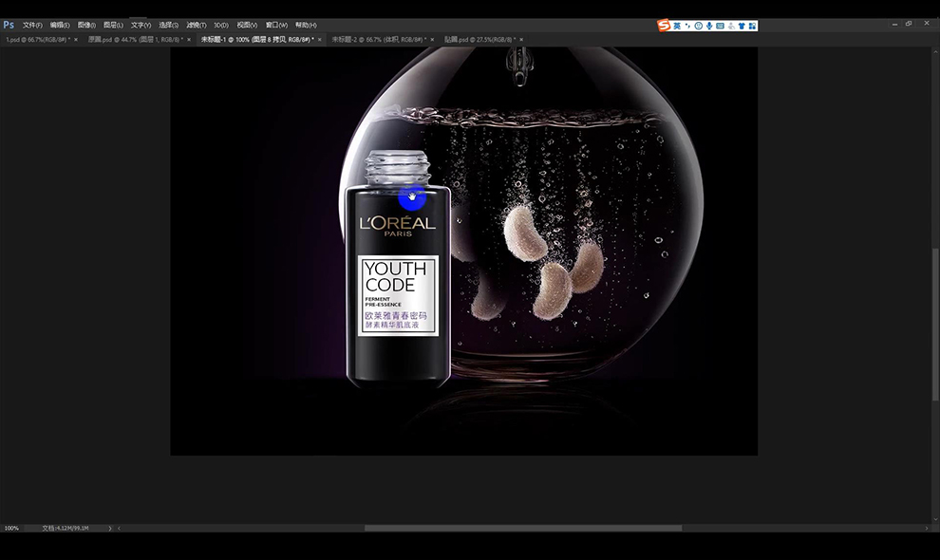Open the Sogou skin shirt icon
This screenshot has width=940, height=560.
742,26
